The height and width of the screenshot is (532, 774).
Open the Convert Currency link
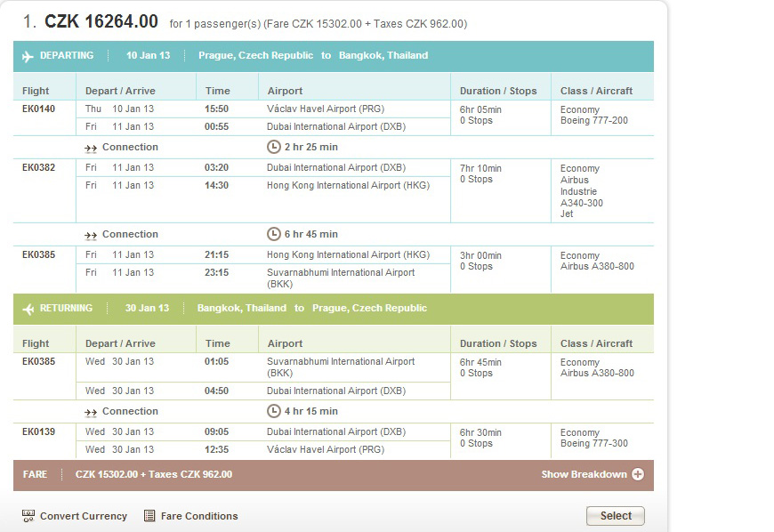click(84, 516)
